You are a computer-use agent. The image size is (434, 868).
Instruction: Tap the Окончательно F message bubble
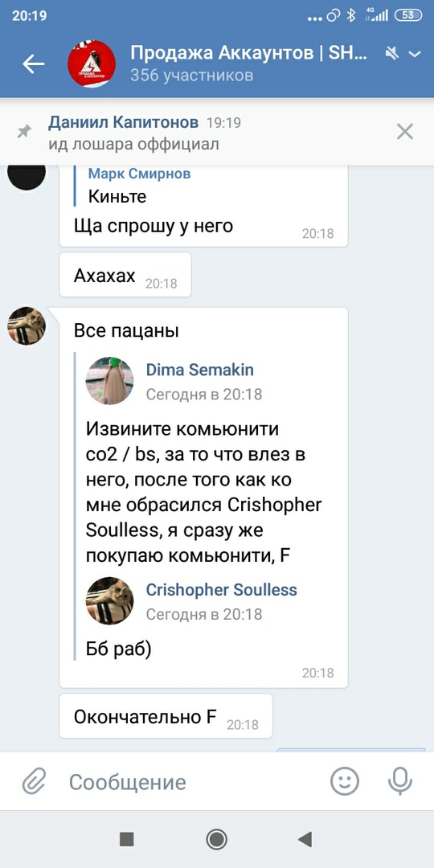click(x=166, y=716)
